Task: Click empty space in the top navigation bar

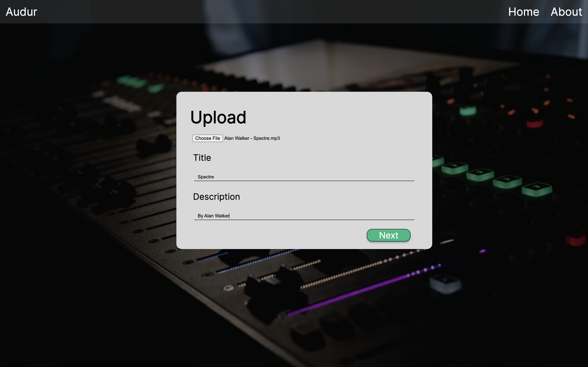Action: coord(267,12)
